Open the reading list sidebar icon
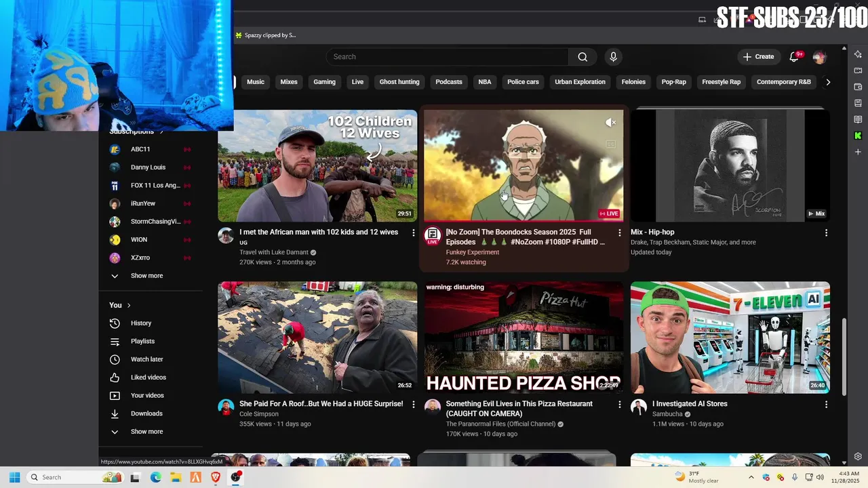868x488 pixels. [x=858, y=119]
